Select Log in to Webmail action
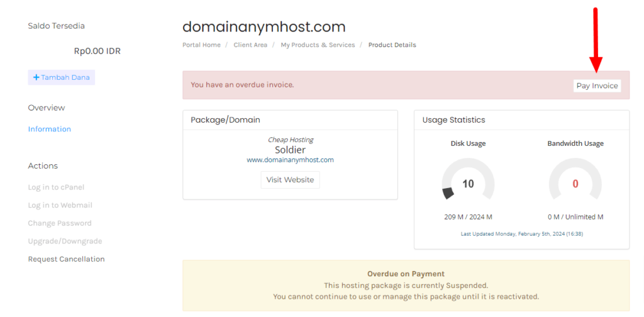 click(x=60, y=205)
